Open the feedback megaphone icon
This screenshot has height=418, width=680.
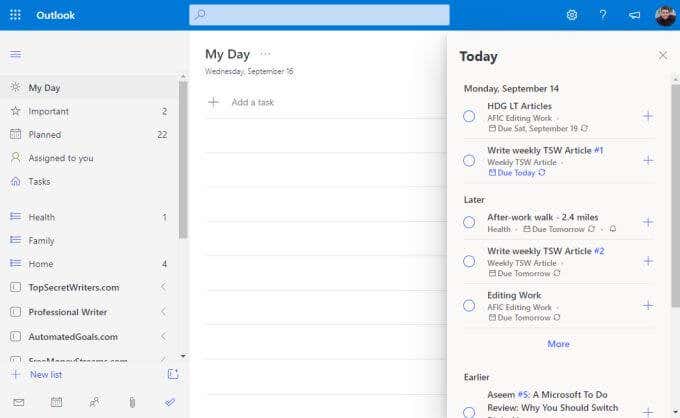(634, 15)
